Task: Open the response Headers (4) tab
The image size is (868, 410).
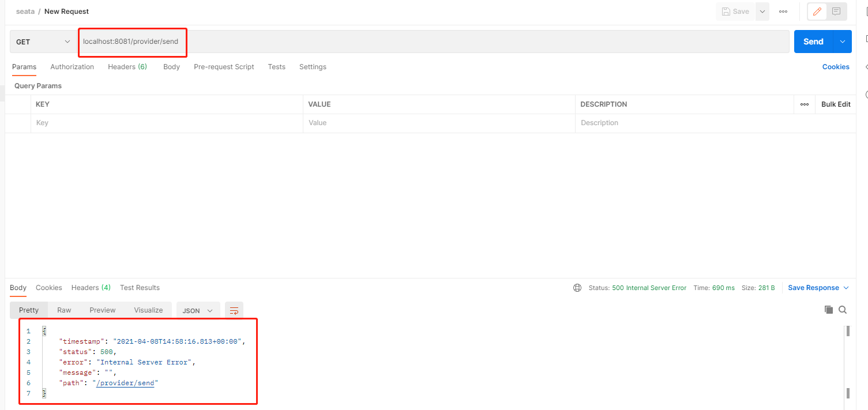Action: [x=91, y=288]
